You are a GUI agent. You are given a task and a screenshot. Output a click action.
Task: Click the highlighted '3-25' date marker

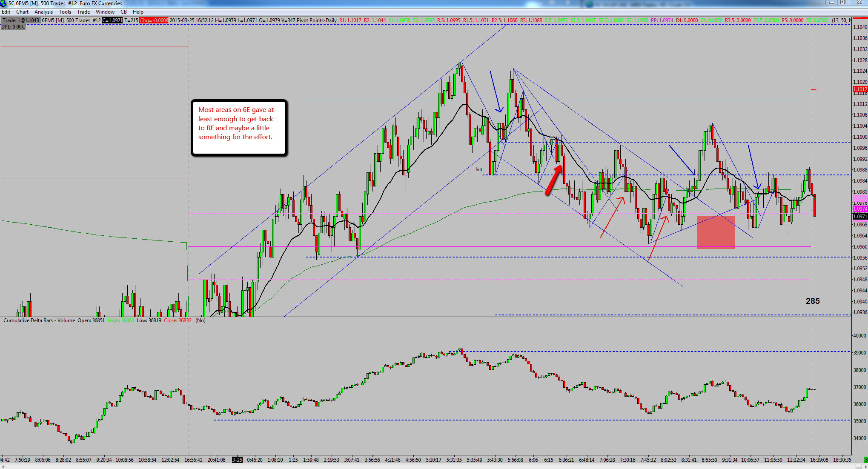click(237, 460)
